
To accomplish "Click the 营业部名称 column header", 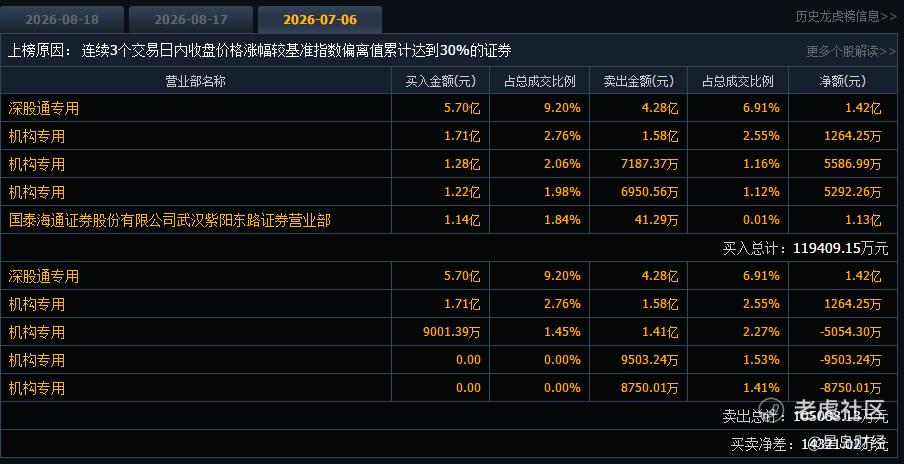I will tap(195, 81).
